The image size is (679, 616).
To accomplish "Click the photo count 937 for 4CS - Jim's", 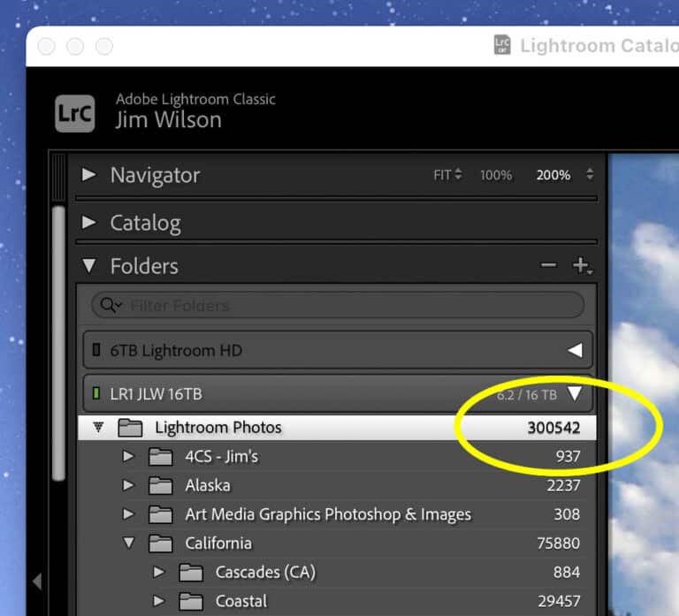I will 568,456.
